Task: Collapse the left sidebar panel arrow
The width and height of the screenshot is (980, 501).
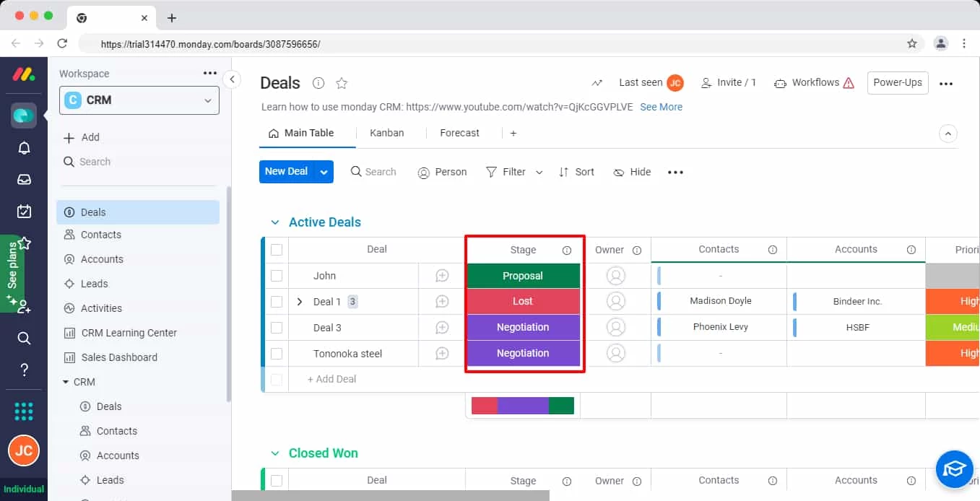Action: click(232, 79)
